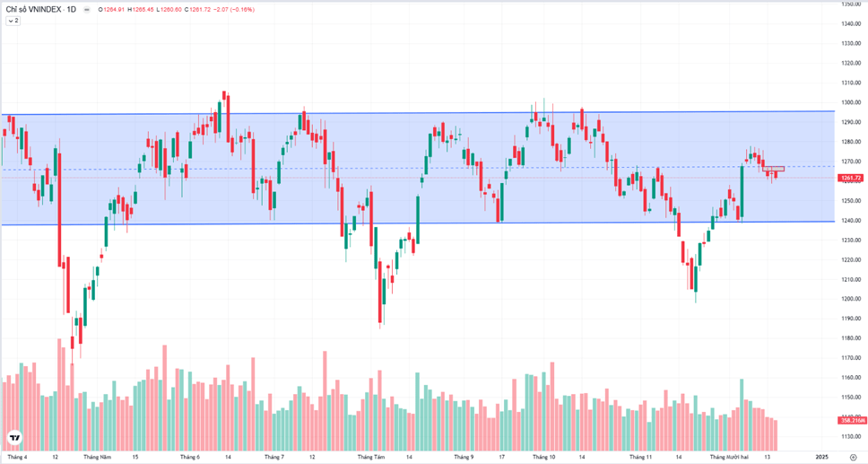
Task: Select the upper blue resistance line
Action: pyautogui.click(x=404, y=113)
